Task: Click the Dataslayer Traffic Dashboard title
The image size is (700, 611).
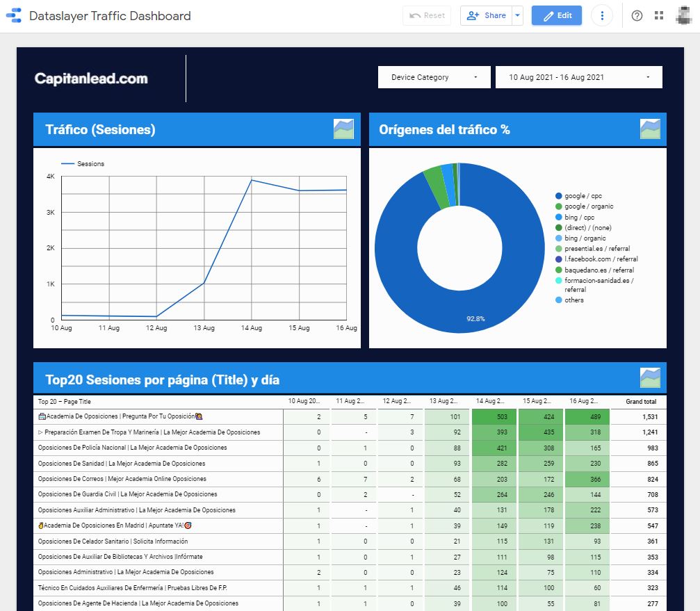Action: (x=110, y=16)
